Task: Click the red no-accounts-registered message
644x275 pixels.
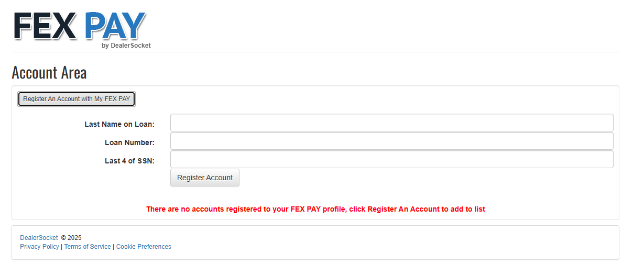Action: (x=315, y=209)
